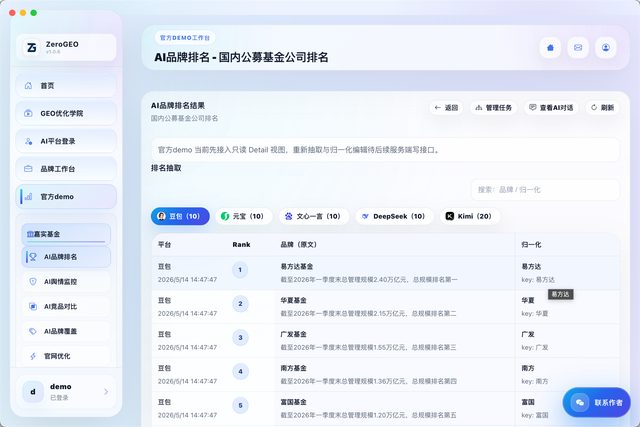The width and height of the screenshot is (640, 427).
Task: Click the demo user avatar
Action: click(33, 391)
